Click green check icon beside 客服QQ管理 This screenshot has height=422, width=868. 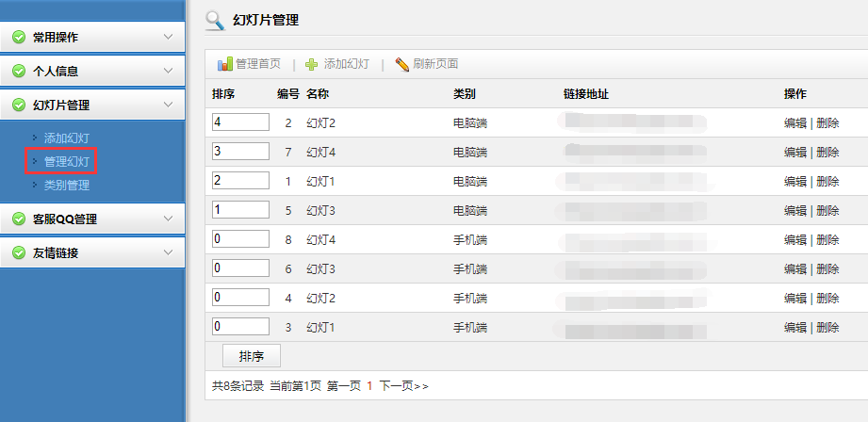(19, 219)
